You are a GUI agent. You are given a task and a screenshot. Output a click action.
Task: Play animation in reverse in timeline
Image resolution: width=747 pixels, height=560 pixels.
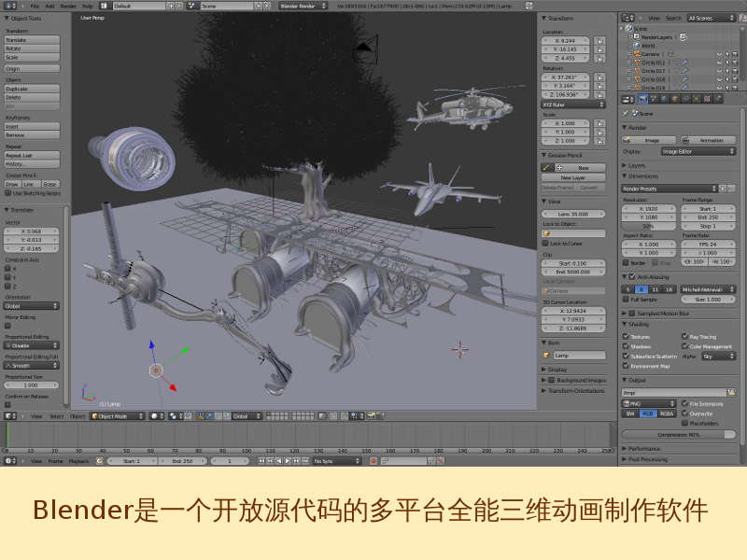[278, 461]
